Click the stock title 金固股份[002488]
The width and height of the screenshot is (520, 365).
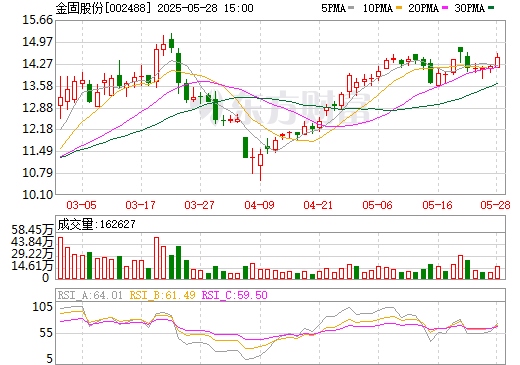pos(103,8)
